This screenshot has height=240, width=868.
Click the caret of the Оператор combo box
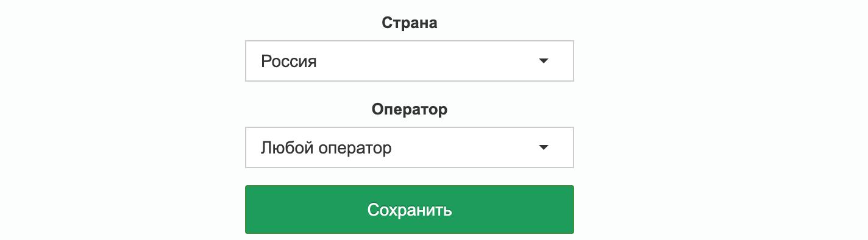(544, 147)
